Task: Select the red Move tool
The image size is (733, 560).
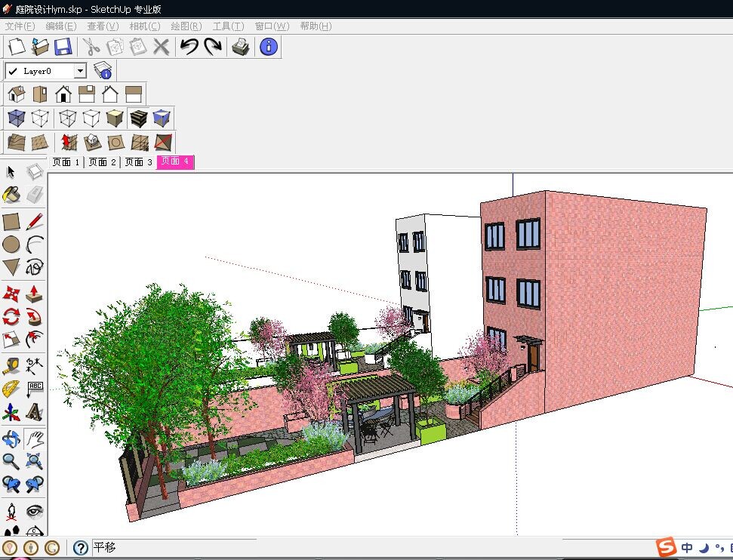Action: [x=11, y=294]
